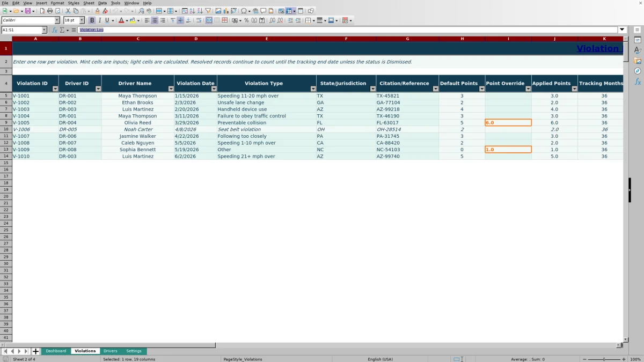Viewport: 644px width, 362px height.
Task: Click the Align Top icon
Action: pyautogui.click(x=173, y=20)
